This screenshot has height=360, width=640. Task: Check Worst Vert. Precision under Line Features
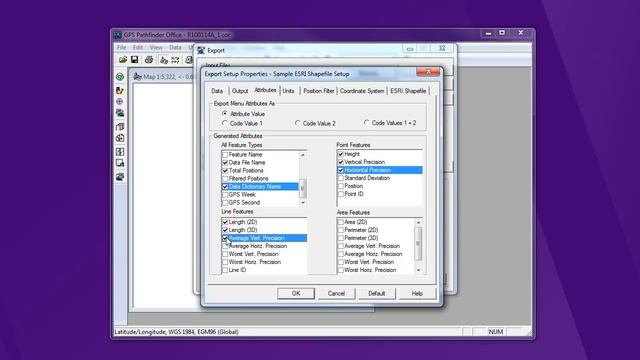pyautogui.click(x=225, y=254)
